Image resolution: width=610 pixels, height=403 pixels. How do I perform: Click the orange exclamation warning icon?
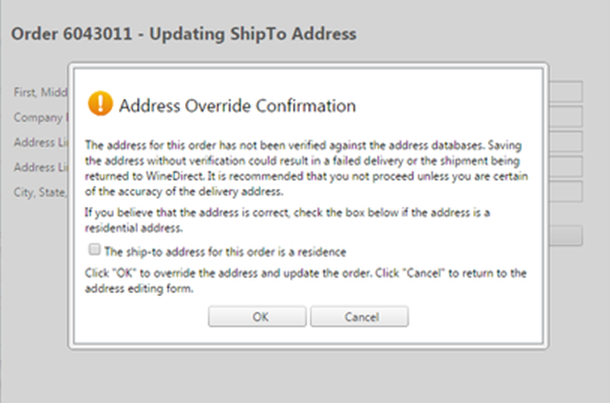tap(100, 103)
